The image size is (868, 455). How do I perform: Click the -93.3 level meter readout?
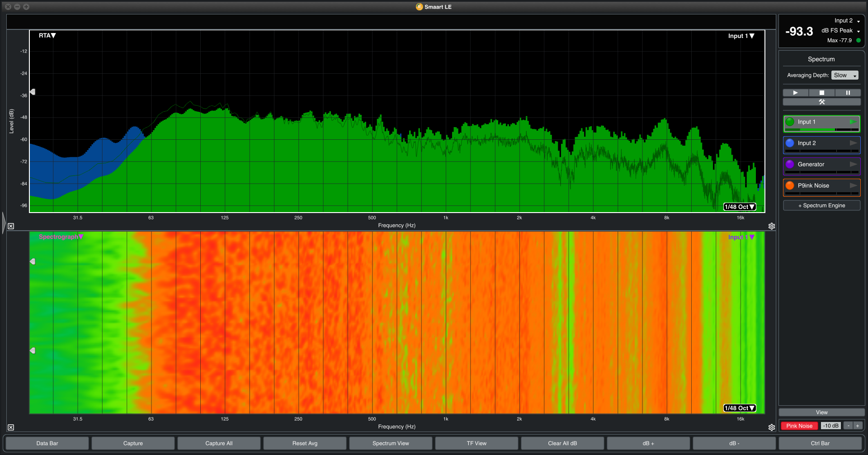pos(799,32)
